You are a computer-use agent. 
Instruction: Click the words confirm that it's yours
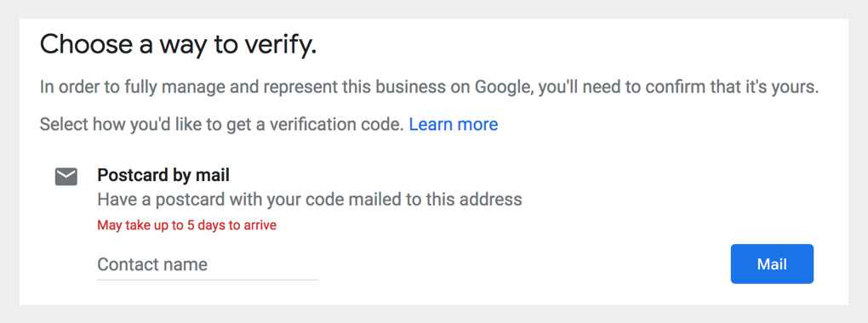click(x=721, y=88)
